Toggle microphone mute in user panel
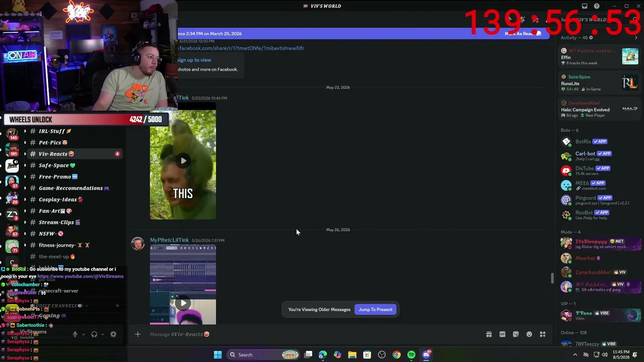Viewport: 644px width, 362px height. tap(75, 334)
